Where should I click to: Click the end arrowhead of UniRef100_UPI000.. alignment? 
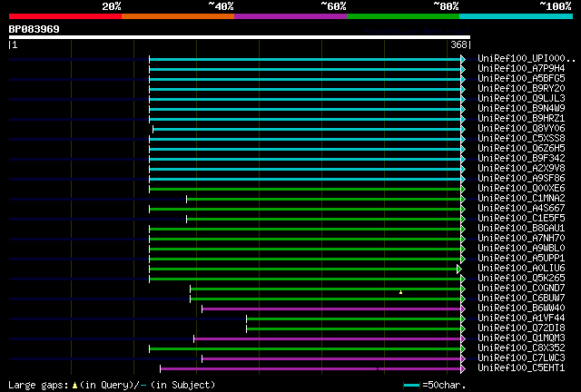(x=463, y=59)
